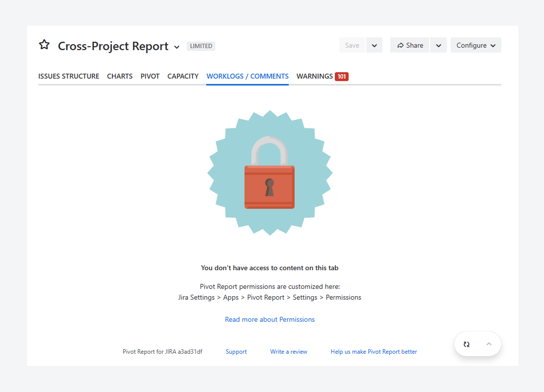Open the Cross-Project Report title dropdown chevron

click(177, 47)
